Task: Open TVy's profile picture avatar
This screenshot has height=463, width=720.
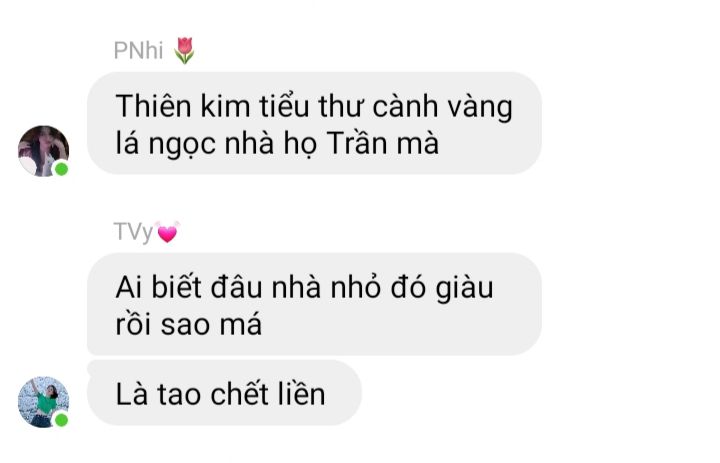Action: [x=43, y=402]
